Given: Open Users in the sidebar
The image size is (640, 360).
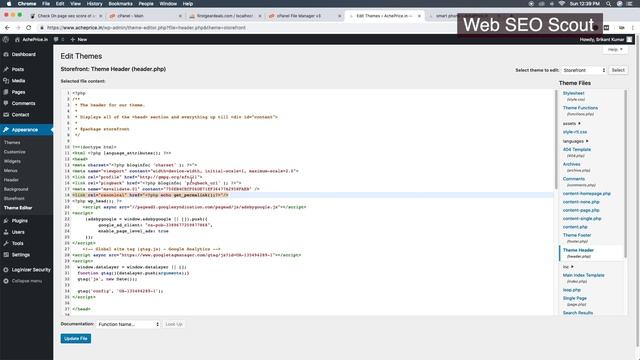Looking at the screenshot, I should point(18,232).
